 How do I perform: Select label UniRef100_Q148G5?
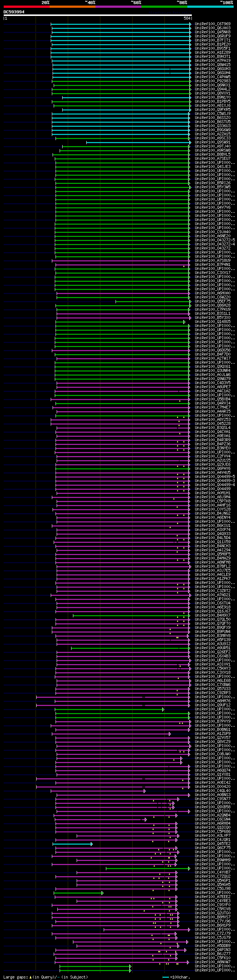[x=213, y=322]
